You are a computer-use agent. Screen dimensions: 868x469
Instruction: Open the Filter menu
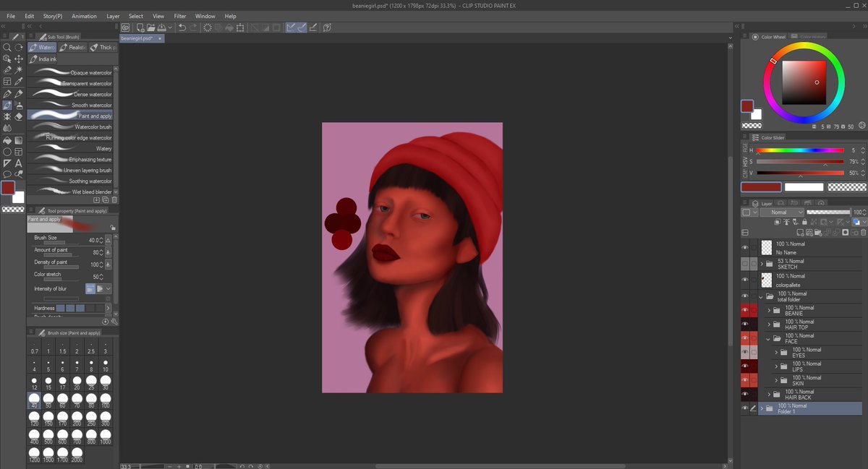[180, 16]
